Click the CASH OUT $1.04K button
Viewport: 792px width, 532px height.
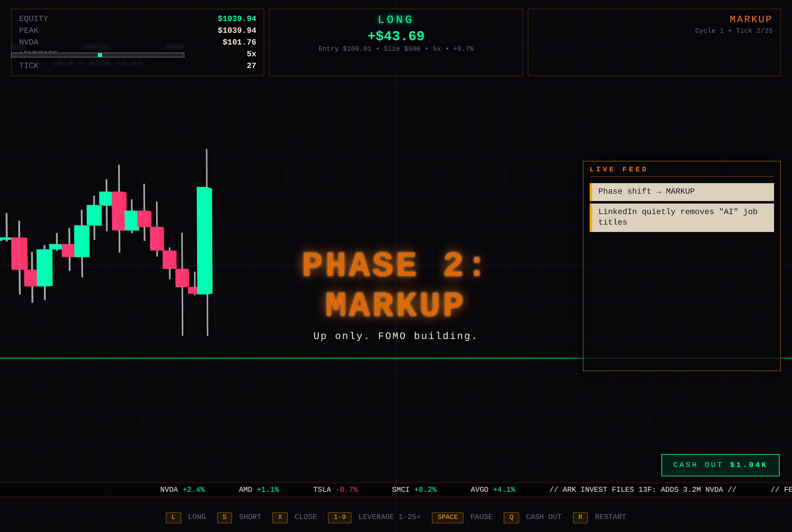pyautogui.click(x=720, y=465)
